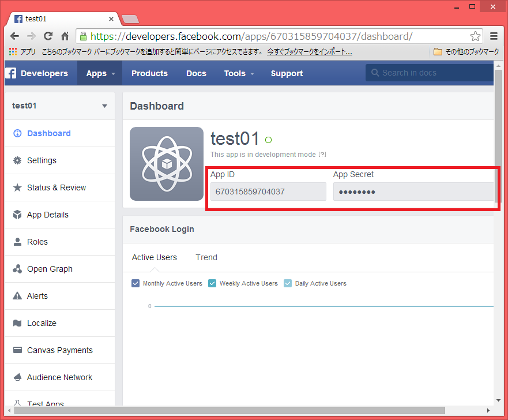Open App Details in the sidebar
The image size is (508, 420).
click(x=60, y=215)
